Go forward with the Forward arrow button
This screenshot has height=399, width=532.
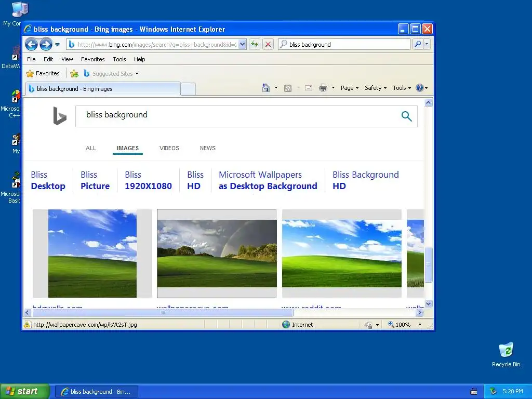click(x=46, y=44)
